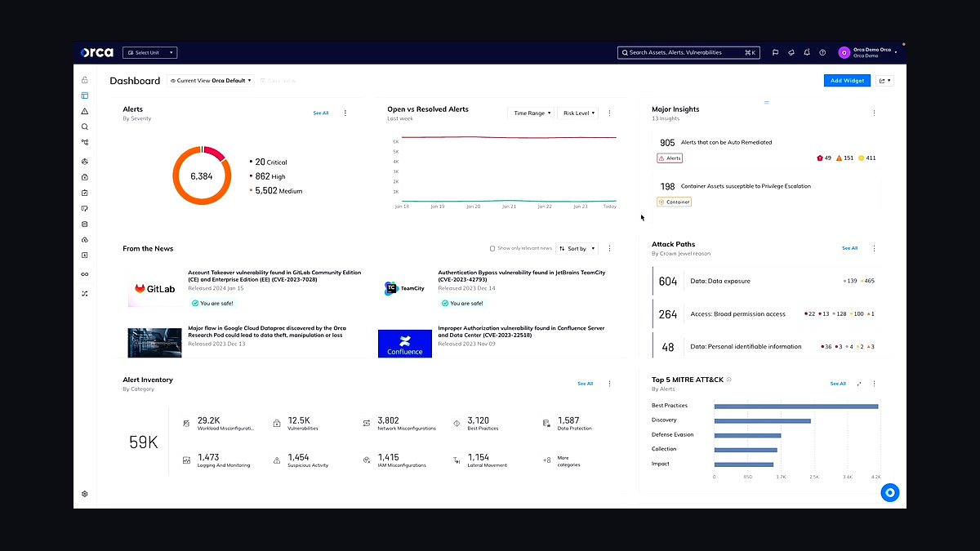The height and width of the screenshot is (551, 980).
Task: Click the expand icon in MITRE ATT&CK widget
Action: click(x=859, y=384)
